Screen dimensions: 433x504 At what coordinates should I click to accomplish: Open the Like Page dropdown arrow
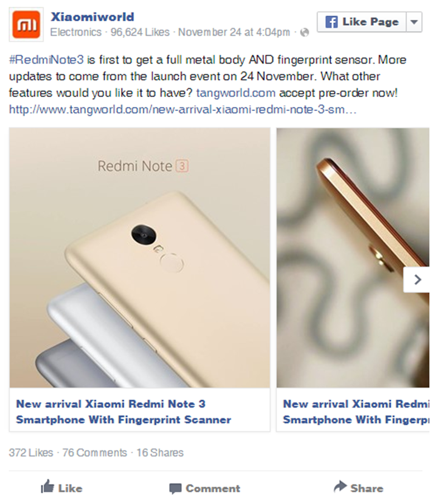[415, 22]
